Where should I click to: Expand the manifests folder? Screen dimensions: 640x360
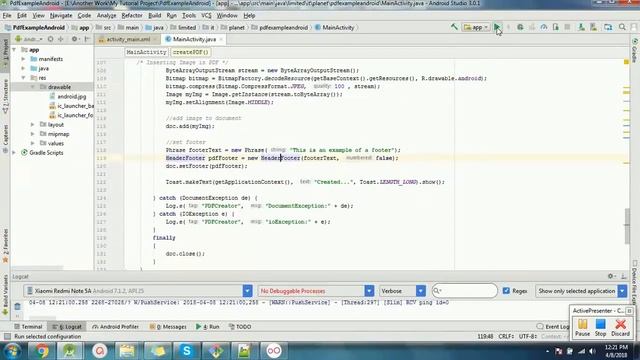tap(24, 59)
